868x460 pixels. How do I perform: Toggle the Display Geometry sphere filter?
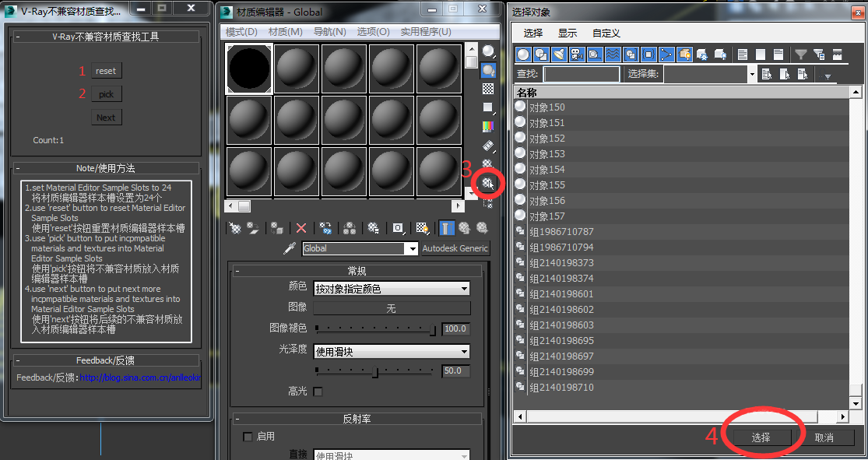coord(524,54)
